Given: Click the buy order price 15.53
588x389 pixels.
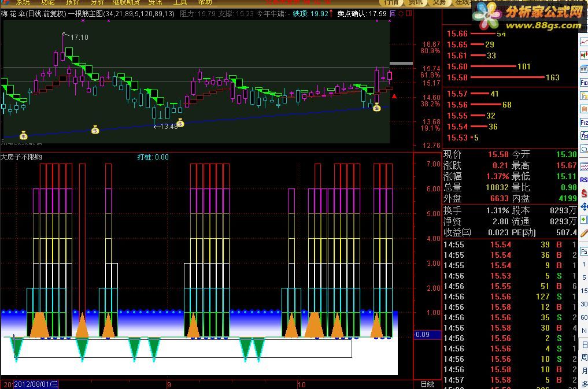Looking at the screenshot, I should [457, 138].
